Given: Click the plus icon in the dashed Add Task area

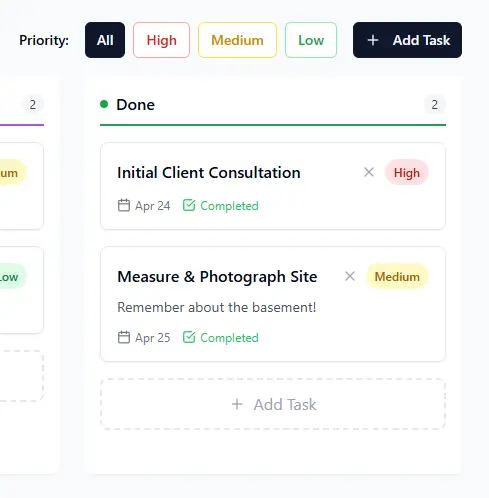Looking at the screenshot, I should (237, 404).
